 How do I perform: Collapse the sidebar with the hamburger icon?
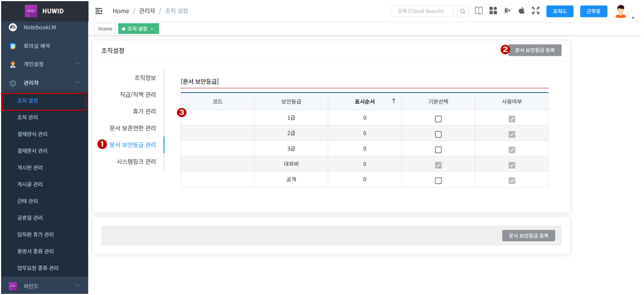coord(99,11)
